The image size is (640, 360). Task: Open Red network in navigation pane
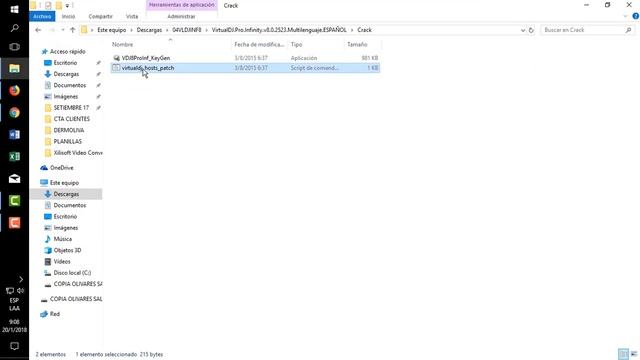pos(54,314)
